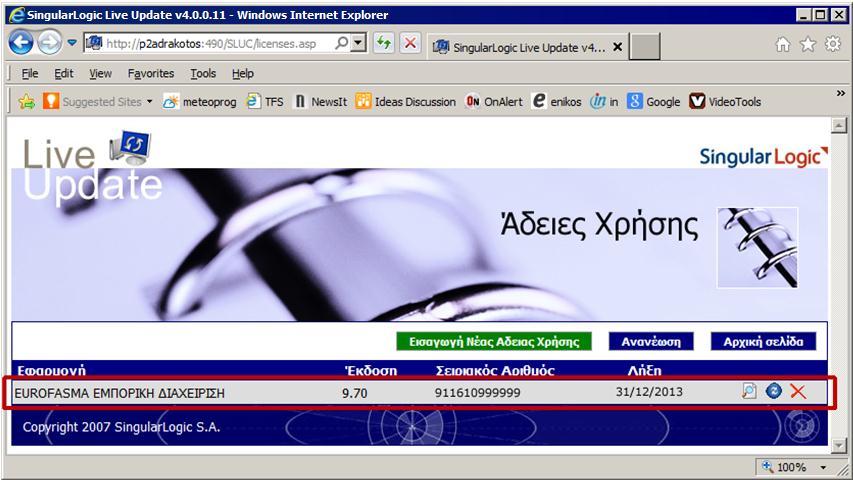Click the search magnifier in address bar
The image size is (853, 480).
click(342, 43)
